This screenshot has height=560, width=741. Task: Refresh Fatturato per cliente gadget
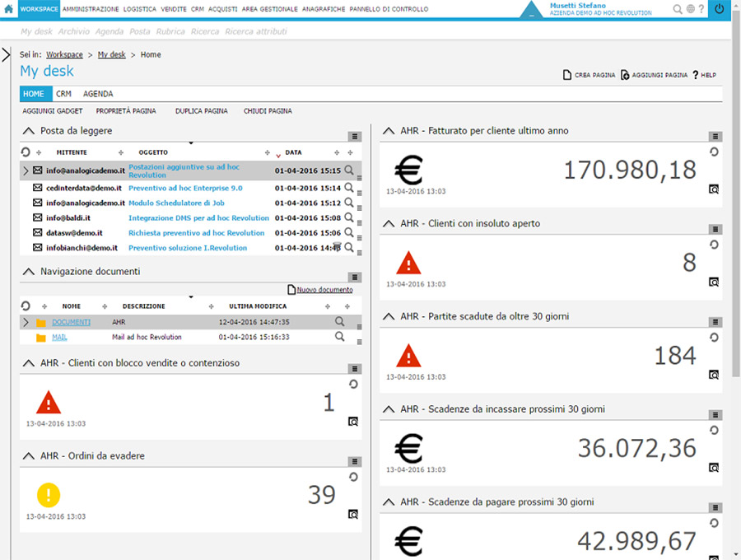tap(713, 152)
